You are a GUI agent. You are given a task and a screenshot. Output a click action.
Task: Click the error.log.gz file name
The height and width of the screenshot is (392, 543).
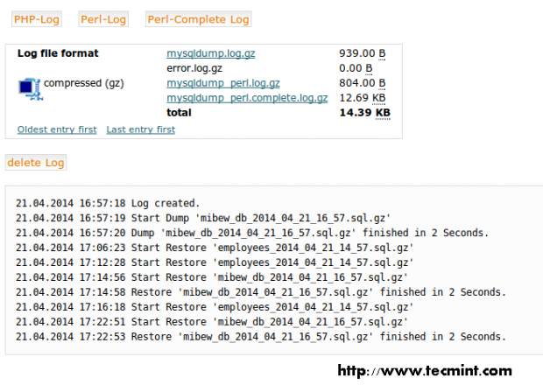click(x=194, y=68)
